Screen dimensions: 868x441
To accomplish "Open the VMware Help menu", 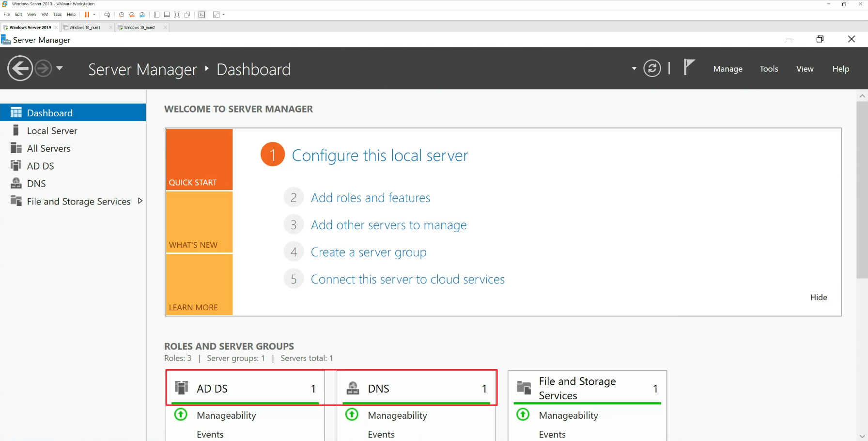I will pos(71,15).
